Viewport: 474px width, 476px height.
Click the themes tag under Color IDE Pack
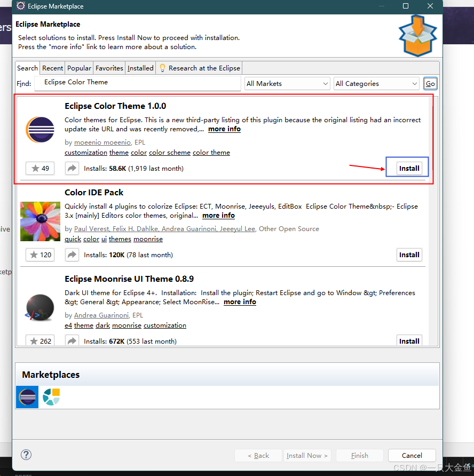coord(120,239)
